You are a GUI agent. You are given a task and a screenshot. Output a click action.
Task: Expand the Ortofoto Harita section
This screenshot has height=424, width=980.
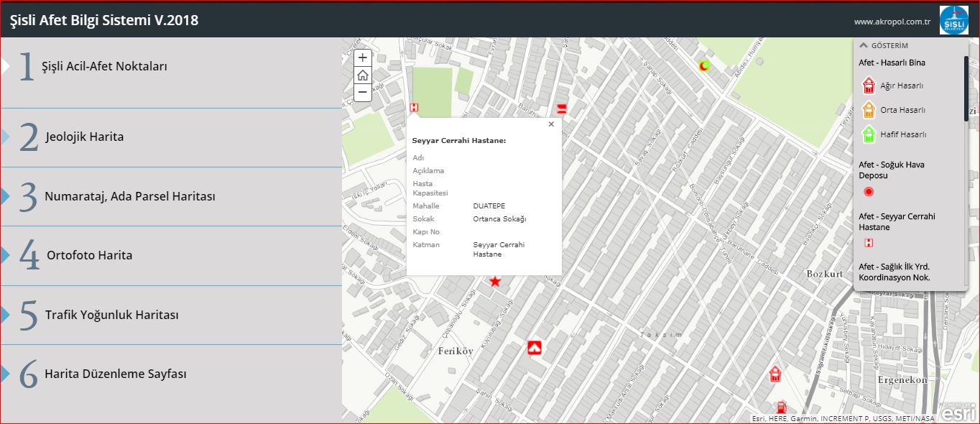tap(89, 255)
